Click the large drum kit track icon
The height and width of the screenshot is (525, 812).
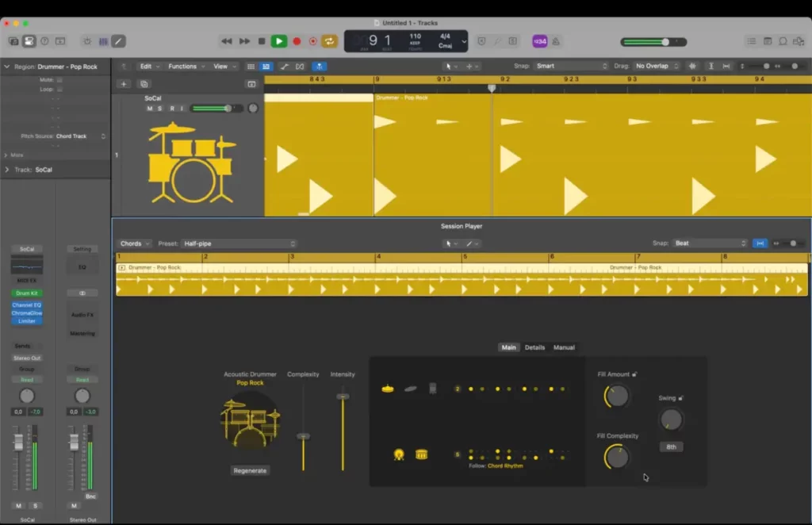(191, 163)
